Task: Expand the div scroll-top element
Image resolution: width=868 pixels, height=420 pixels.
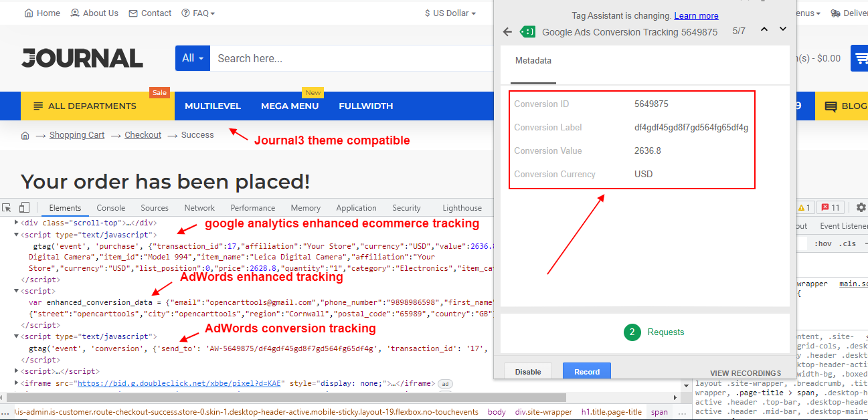Action: 17,223
